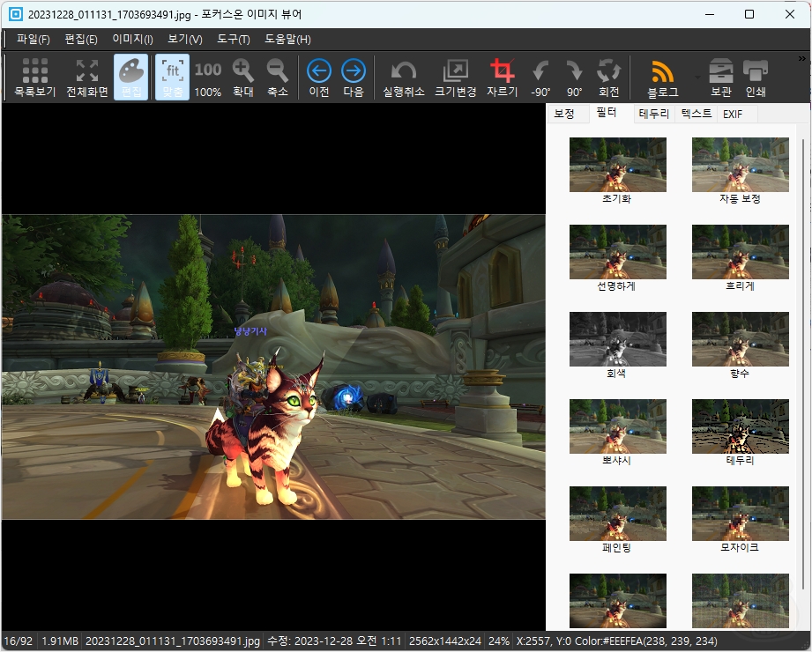This screenshot has height=652, width=812.
Task: Go to the 다음 next image
Action: click(x=354, y=78)
